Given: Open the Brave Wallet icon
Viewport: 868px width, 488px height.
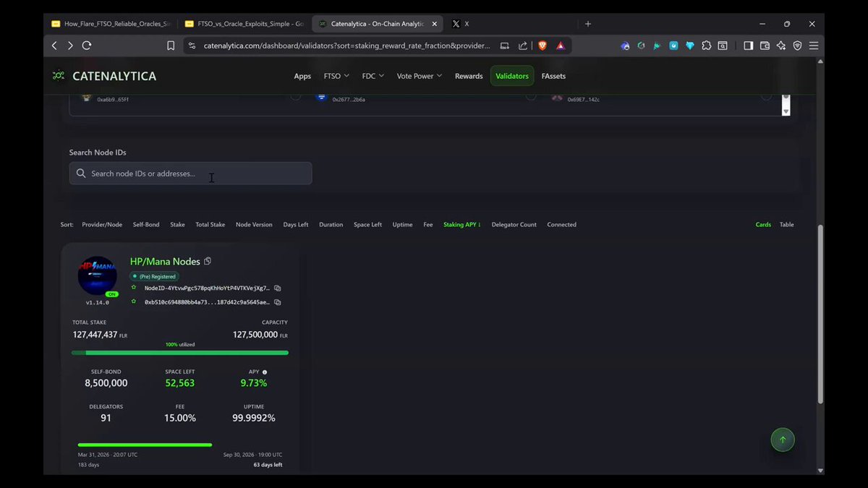Looking at the screenshot, I should point(765,46).
